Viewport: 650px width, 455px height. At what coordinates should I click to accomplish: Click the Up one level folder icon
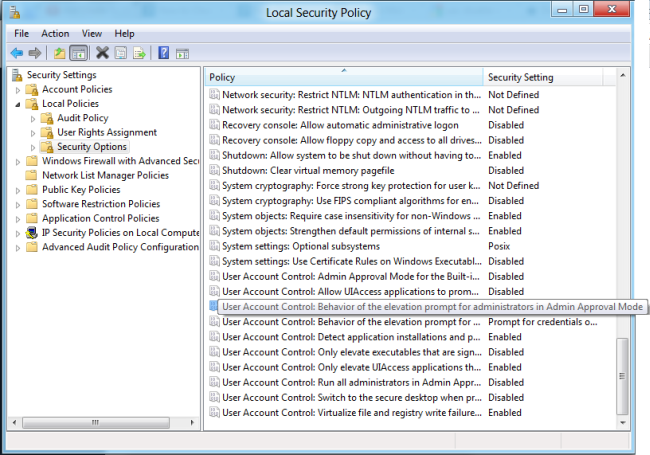pos(59,53)
